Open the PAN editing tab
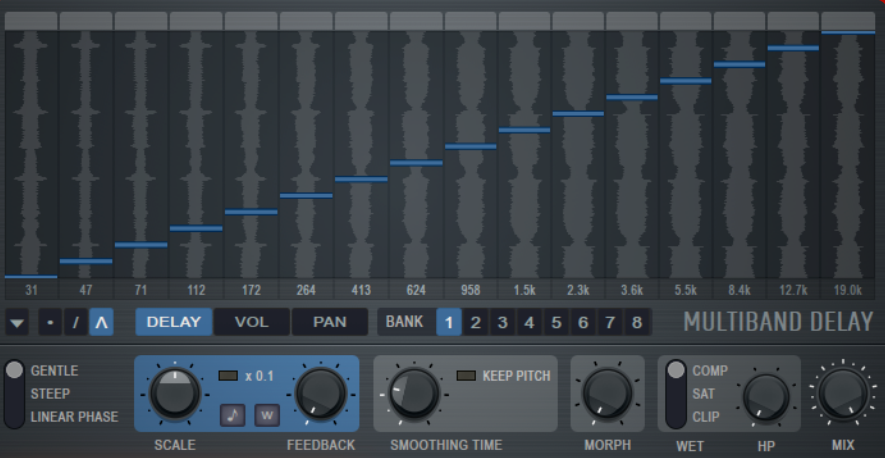Viewport: 885px width, 458px height. coord(329,322)
